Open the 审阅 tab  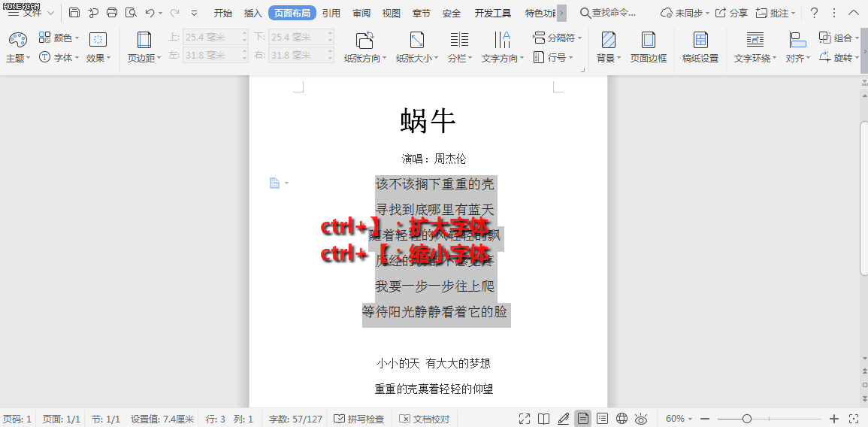point(361,13)
